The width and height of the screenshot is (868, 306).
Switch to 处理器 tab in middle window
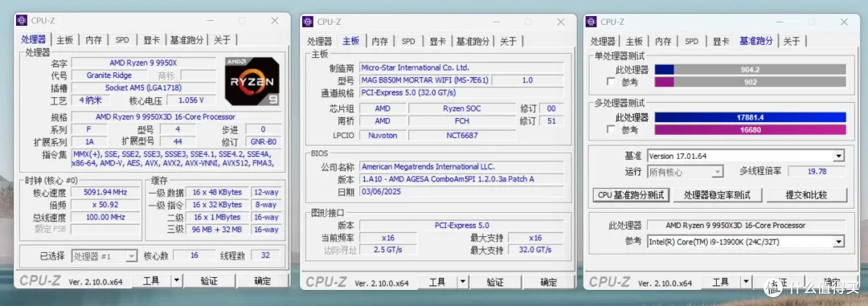tap(319, 41)
